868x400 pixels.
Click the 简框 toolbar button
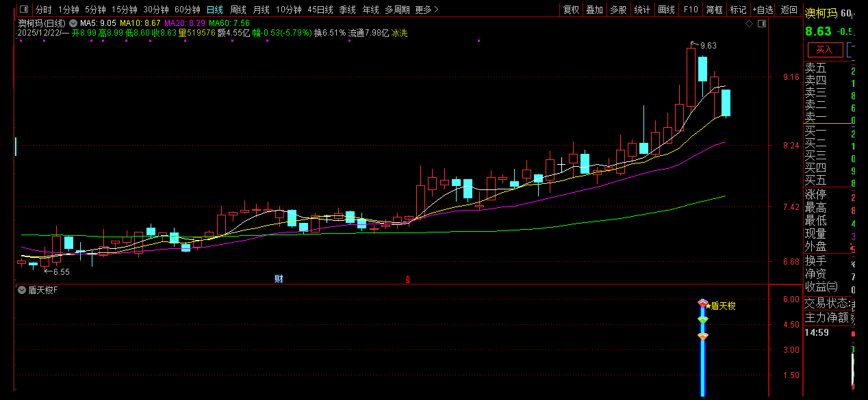pyautogui.click(x=715, y=10)
